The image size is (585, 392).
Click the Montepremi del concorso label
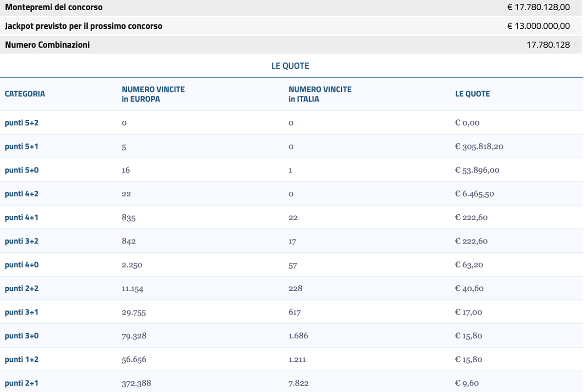54,8
